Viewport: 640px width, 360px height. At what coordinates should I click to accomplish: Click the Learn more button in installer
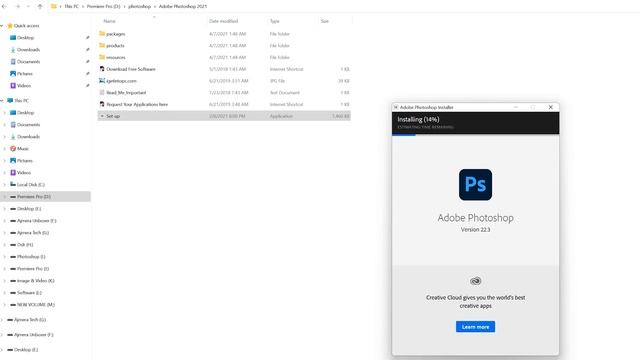click(x=475, y=327)
